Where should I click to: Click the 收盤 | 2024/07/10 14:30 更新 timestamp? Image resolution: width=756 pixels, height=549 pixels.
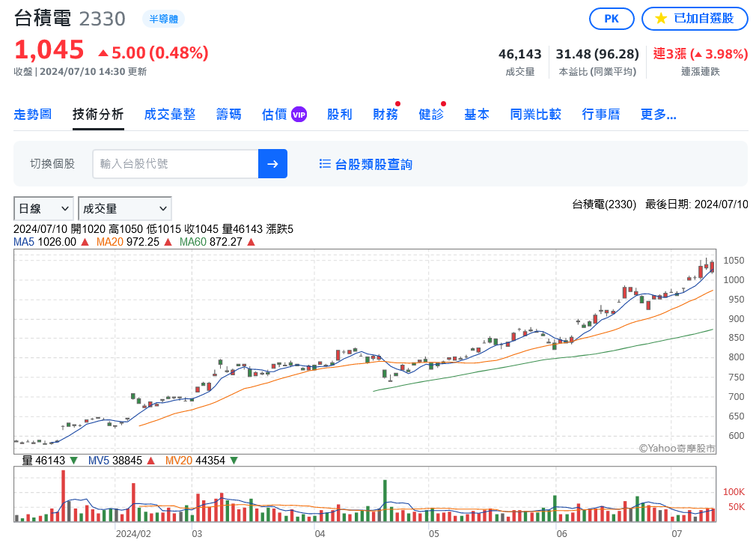coord(80,72)
